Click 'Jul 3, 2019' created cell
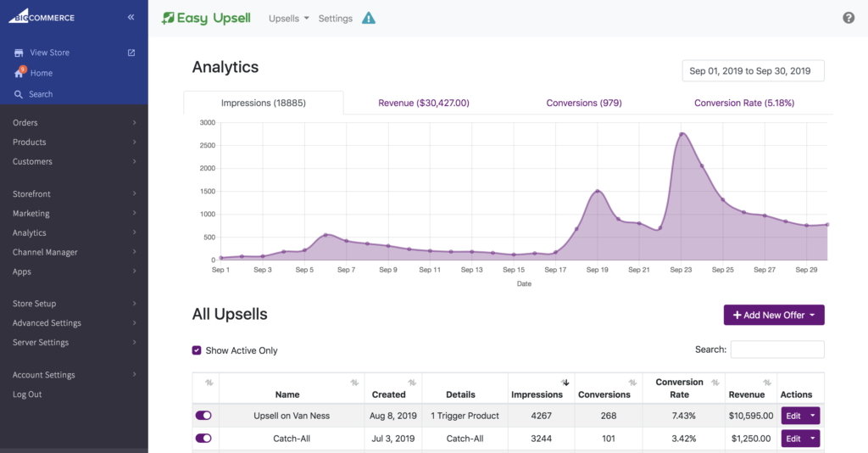 coord(393,438)
